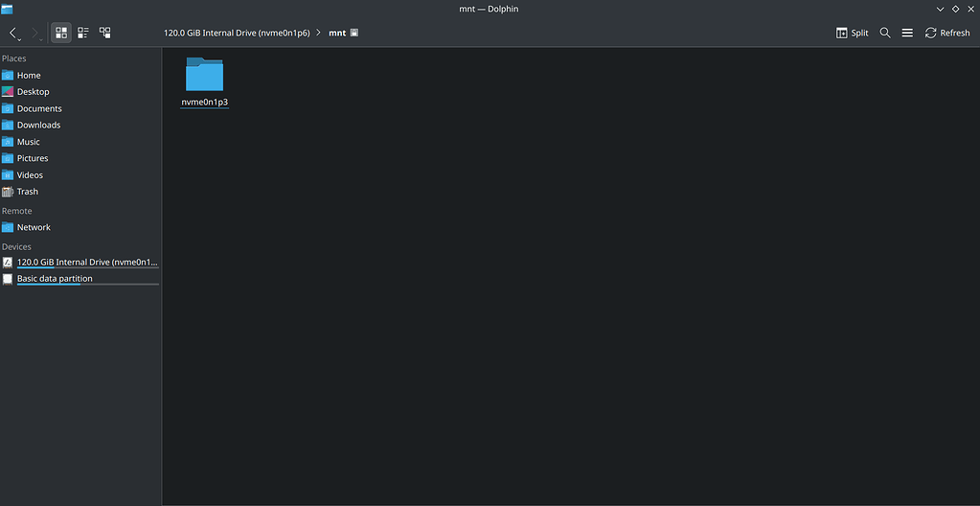
Task: Select the nvme0n1p3 folder name label
Action: pyautogui.click(x=204, y=102)
